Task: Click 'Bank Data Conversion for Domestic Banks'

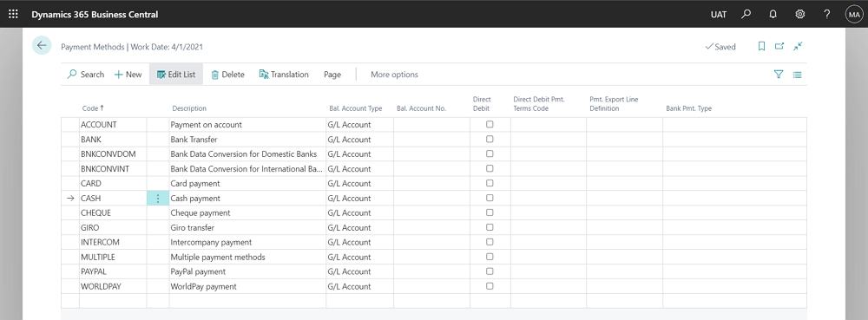Action: pyautogui.click(x=244, y=154)
